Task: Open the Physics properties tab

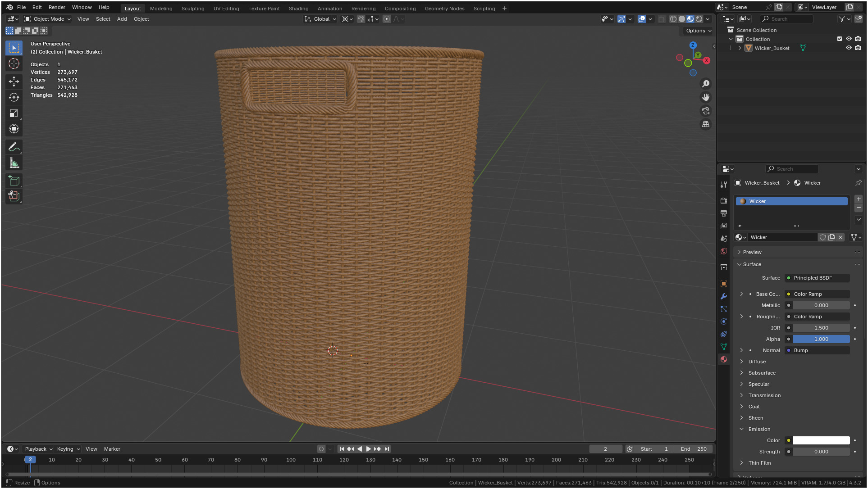Action: [724, 321]
